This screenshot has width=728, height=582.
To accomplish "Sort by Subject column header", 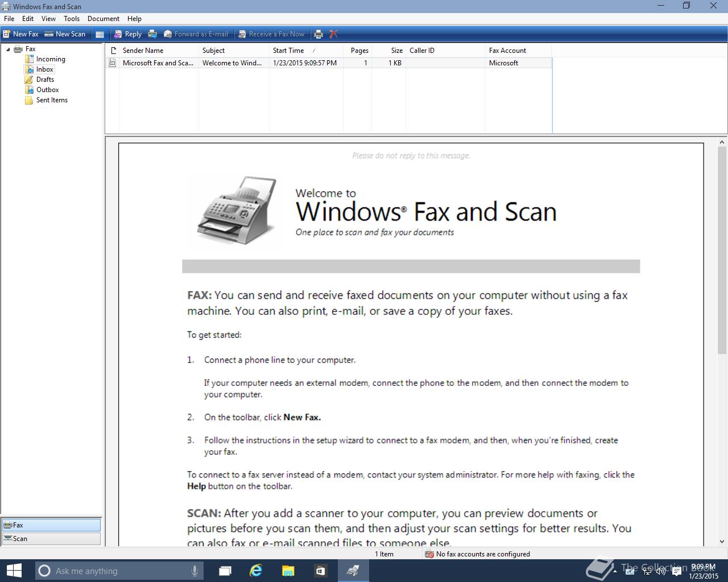I will pyautogui.click(x=234, y=51).
